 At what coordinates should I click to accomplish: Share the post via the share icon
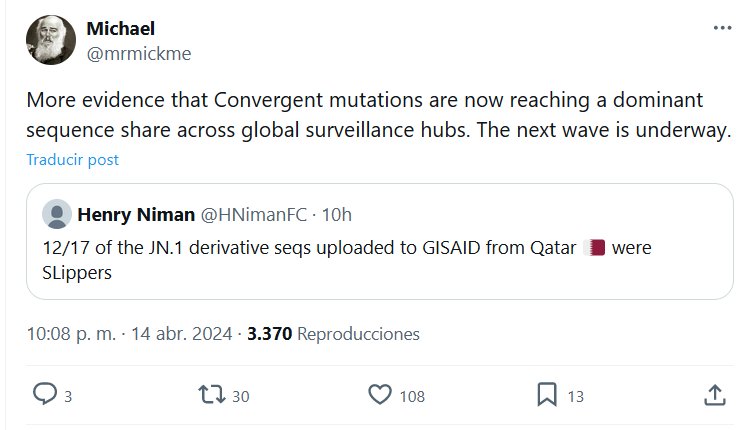(715, 395)
